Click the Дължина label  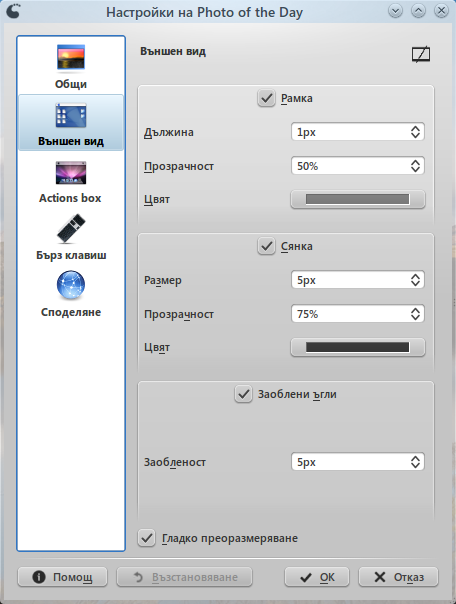coord(169,132)
